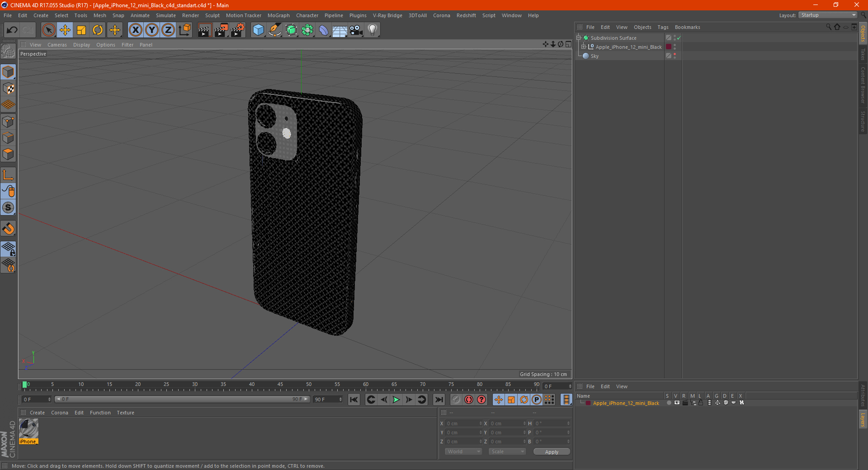Screen dimensions: 868x470
Task: Open the Render menu
Action: pyautogui.click(x=190, y=15)
